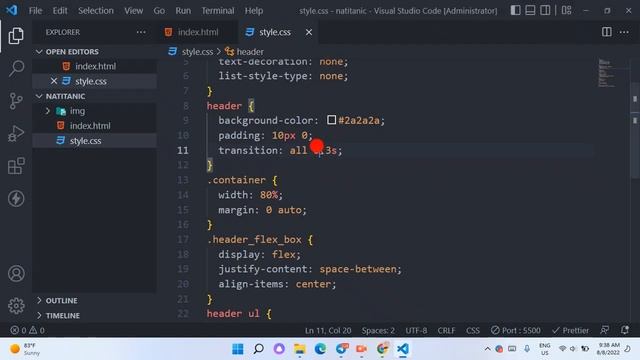The height and width of the screenshot is (360, 640).
Task: Close the style.css editor tab
Action: [x=309, y=32]
